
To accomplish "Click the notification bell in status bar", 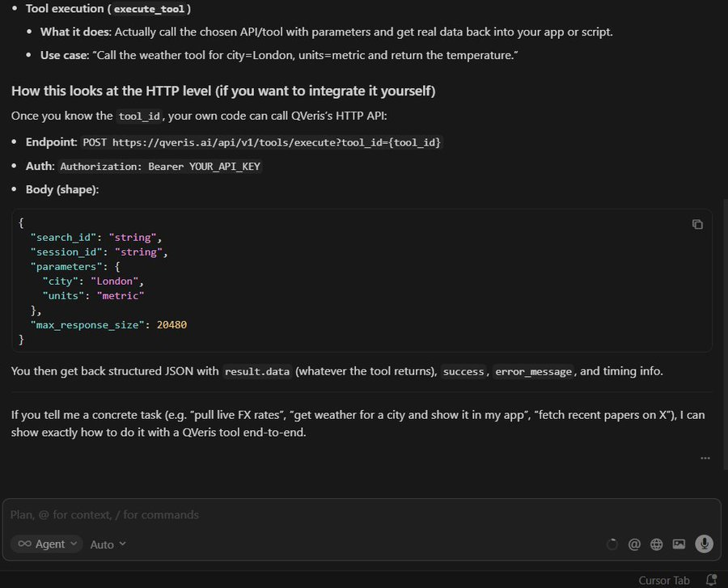I will [711, 580].
